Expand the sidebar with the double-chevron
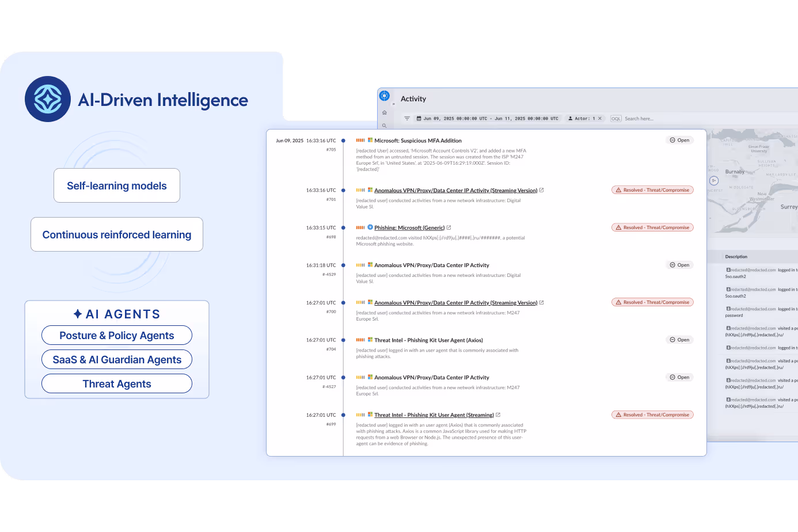The height and width of the screenshot is (532, 798). pos(394,104)
